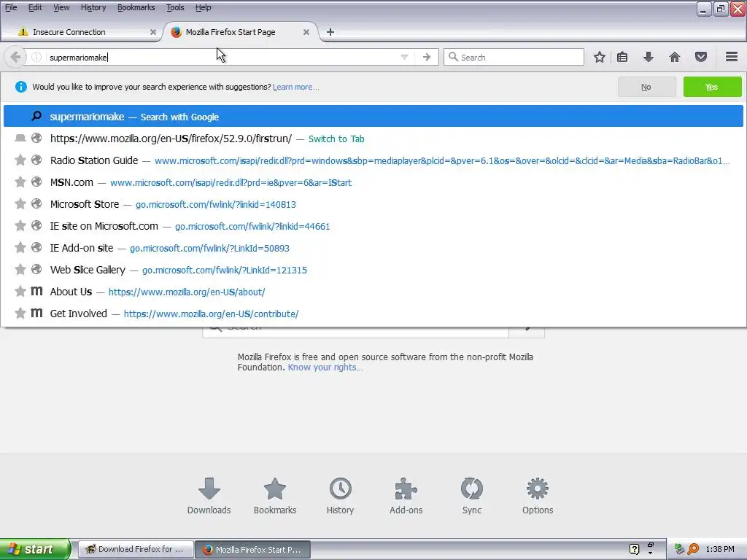The width and height of the screenshot is (747, 560).
Task: Click the help question mark tray icon
Action: (x=634, y=549)
